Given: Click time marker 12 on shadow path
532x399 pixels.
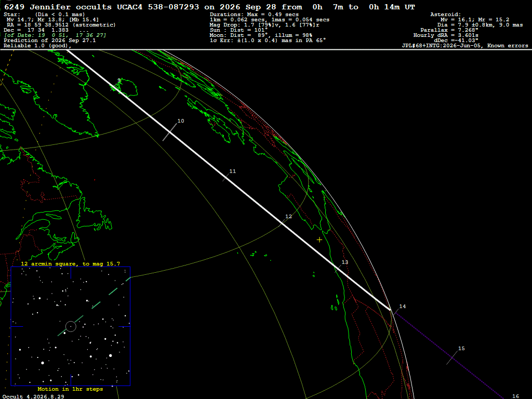Looking at the screenshot, I should point(288,217).
